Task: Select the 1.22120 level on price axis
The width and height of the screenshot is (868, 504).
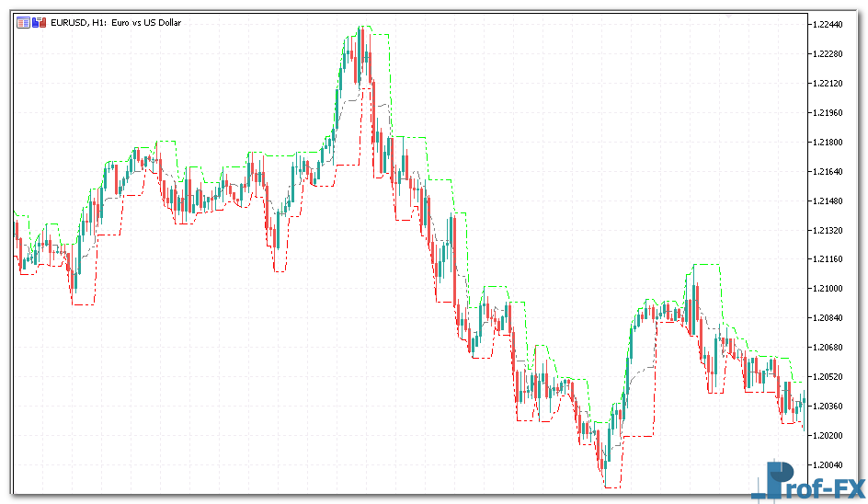Action: pos(829,84)
